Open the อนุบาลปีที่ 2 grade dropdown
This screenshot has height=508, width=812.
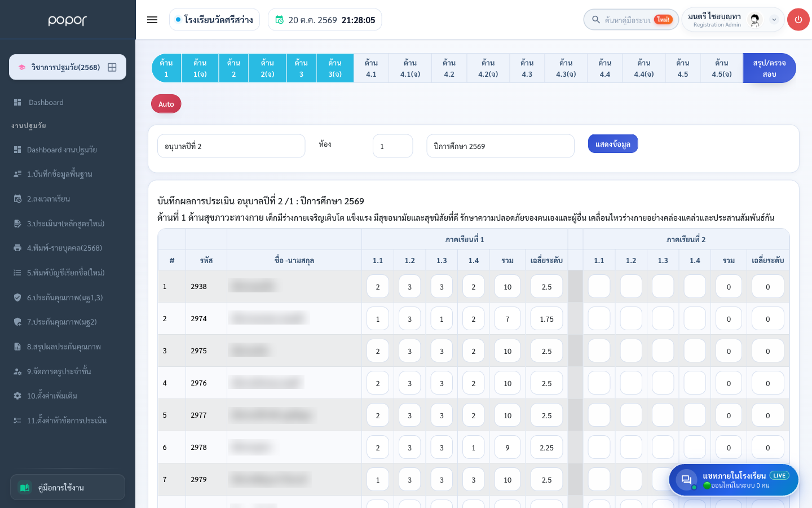231,146
